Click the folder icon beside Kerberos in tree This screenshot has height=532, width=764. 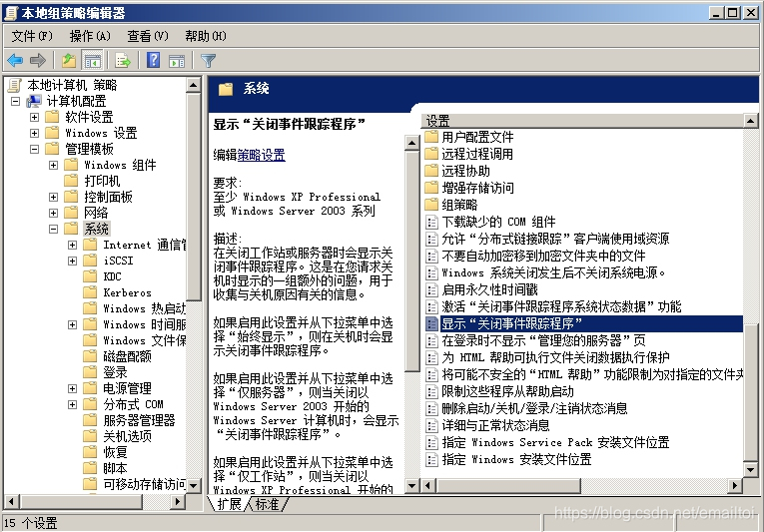tap(90, 292)
